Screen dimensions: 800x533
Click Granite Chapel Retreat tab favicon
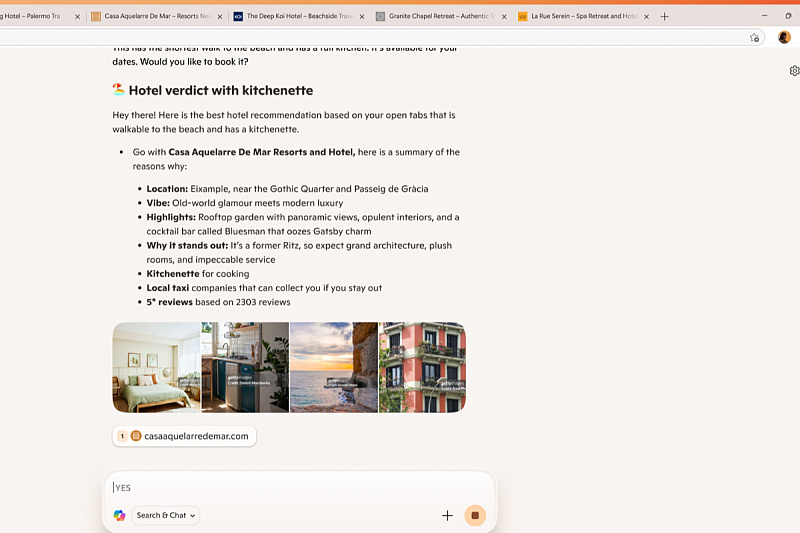(380, 16)
